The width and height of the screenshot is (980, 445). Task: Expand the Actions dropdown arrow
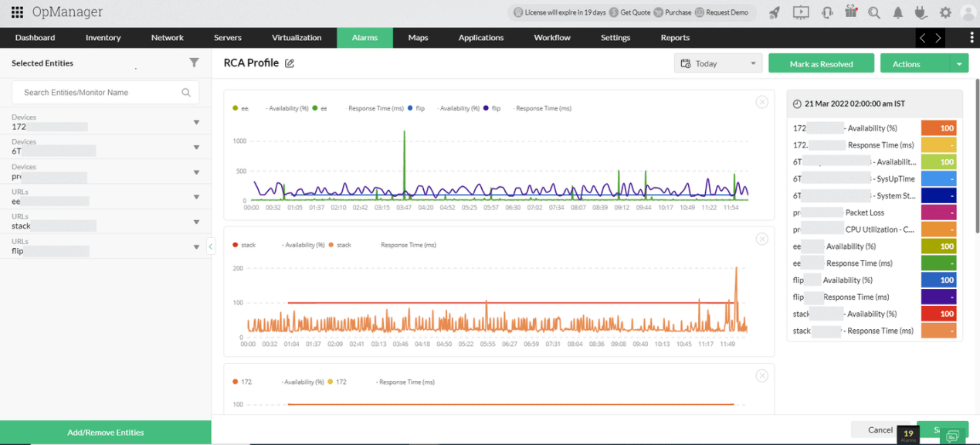pos(959,63)
